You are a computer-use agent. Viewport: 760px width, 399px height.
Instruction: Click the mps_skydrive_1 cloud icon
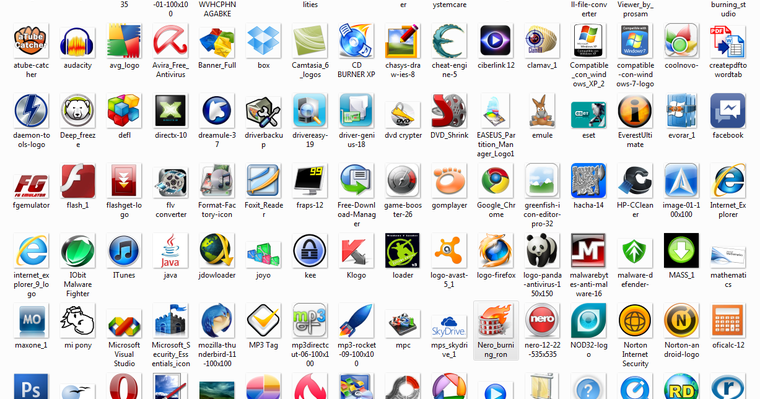coord(449,327)
